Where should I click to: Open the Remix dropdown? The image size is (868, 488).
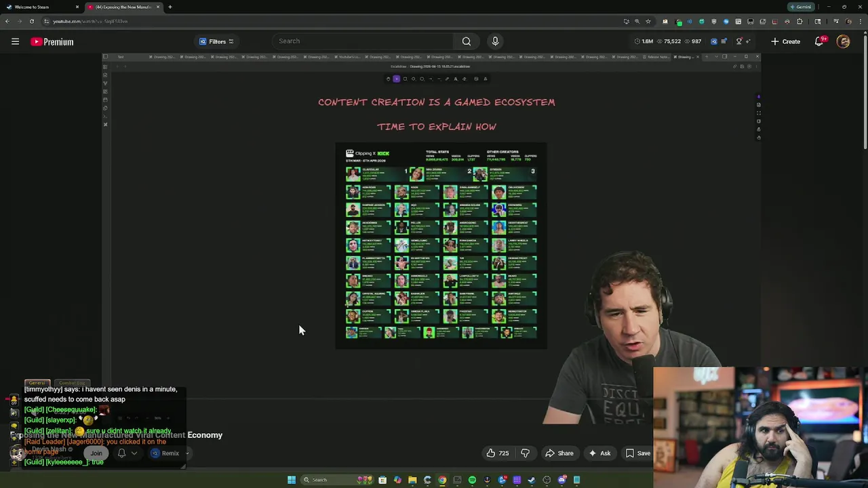coord(170,453)
